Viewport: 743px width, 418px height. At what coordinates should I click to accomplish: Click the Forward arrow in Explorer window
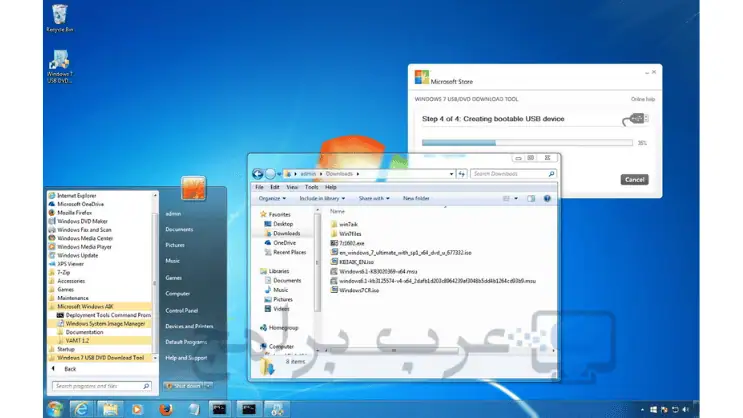point(270,174)
